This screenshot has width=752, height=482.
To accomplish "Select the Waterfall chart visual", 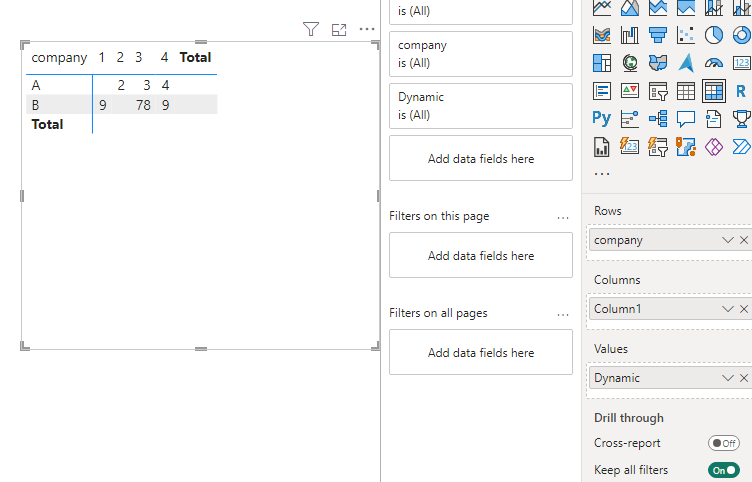I will [630, 35].
